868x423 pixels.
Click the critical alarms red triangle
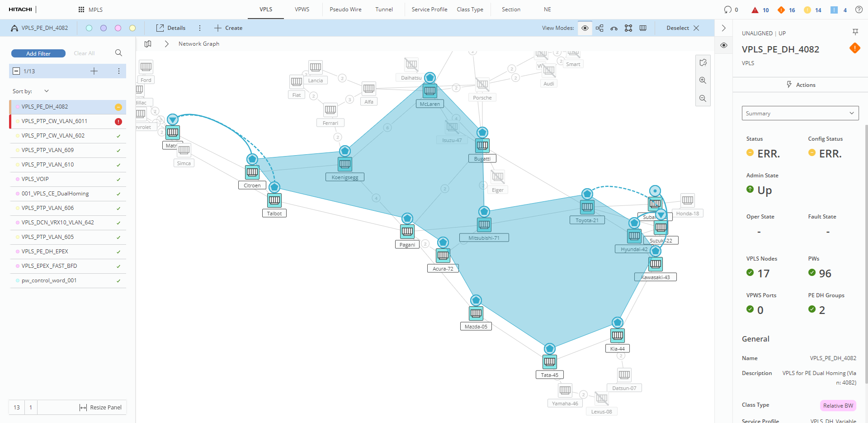pyautogui.click(x=755, y=10)
